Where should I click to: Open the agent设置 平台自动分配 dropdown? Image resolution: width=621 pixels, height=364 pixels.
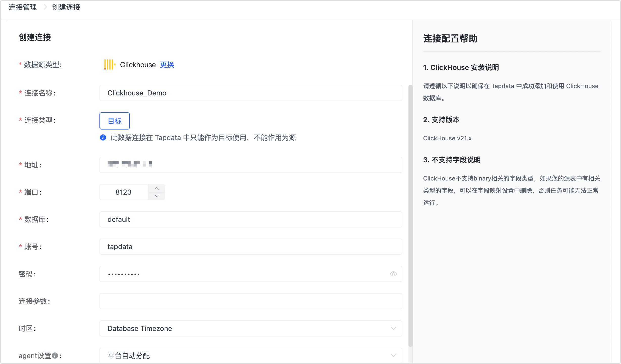click(250, 356)
